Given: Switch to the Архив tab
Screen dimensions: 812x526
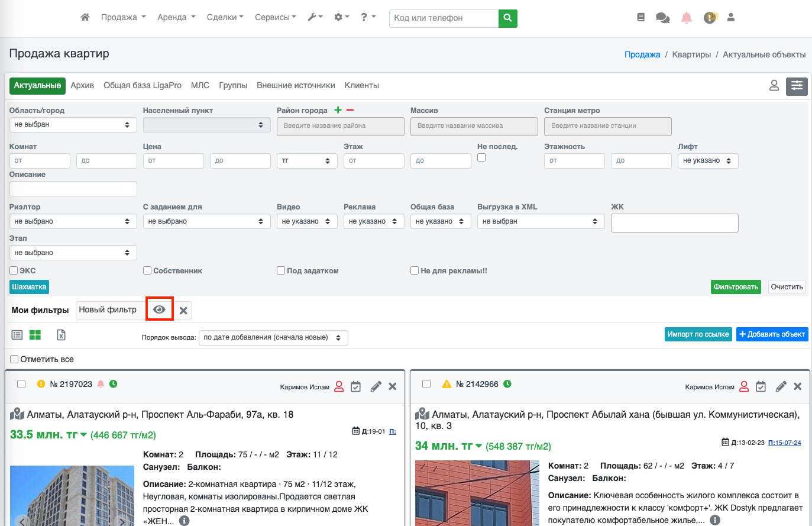Looking at the screenshot, I should pos(82,85).
